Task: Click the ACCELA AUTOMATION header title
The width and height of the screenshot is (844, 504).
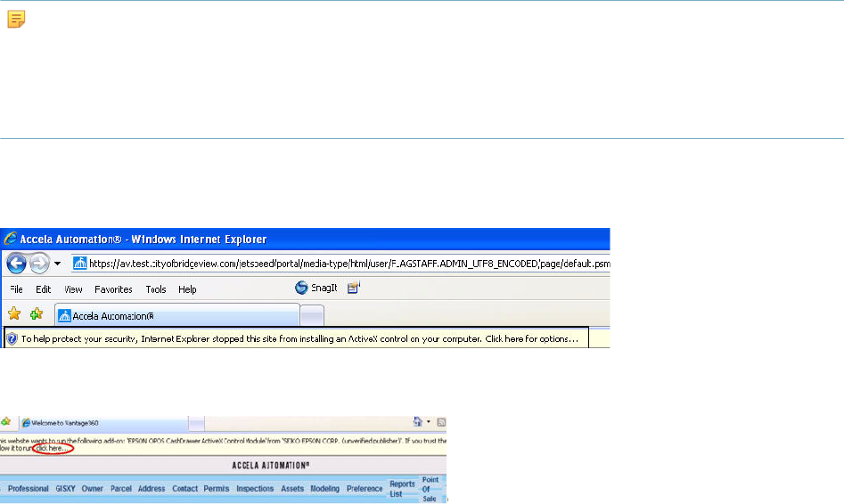Action: pos(271,466)
